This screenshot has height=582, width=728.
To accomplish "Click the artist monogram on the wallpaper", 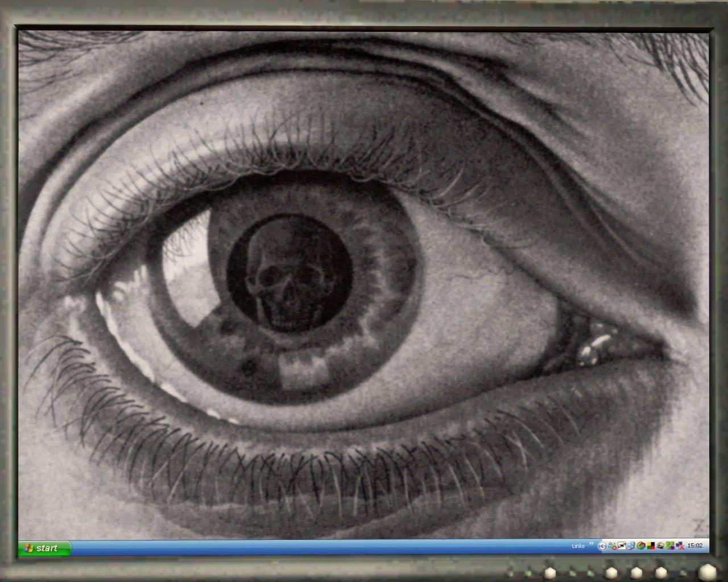I will pyautogui.click(x=701, y=523).
